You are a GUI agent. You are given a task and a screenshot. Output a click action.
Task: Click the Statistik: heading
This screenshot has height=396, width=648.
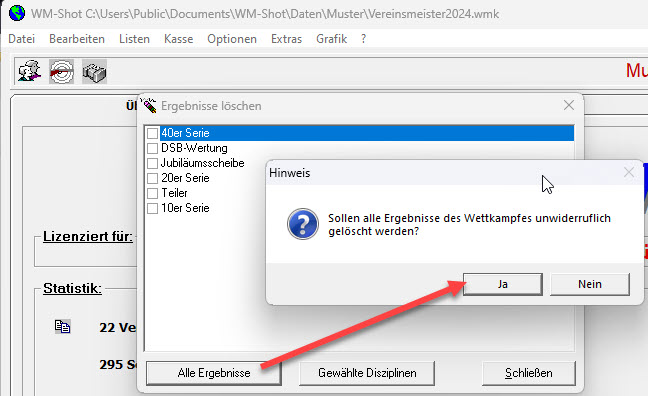72,288
